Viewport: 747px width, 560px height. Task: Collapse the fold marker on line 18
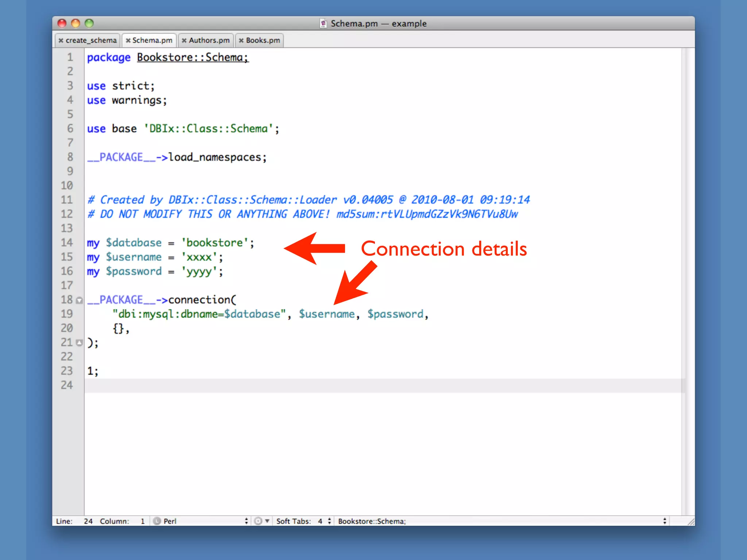pos(79,300)
